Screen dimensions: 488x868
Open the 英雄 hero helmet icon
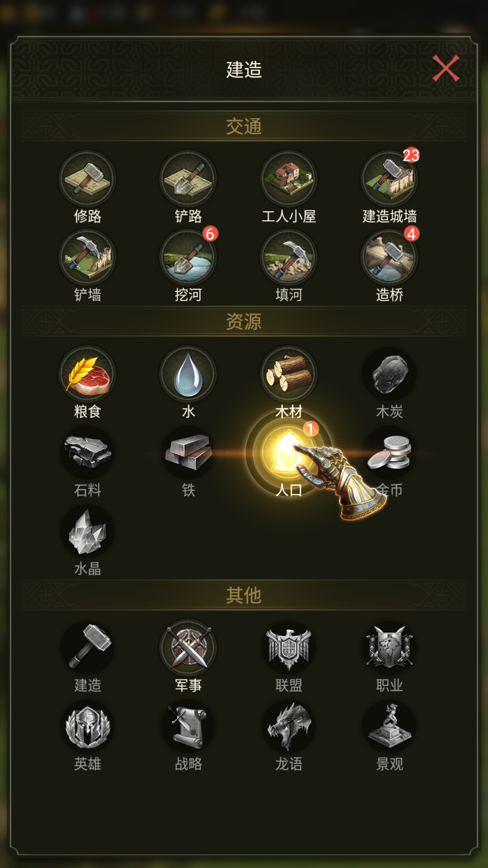pos(88,726)
